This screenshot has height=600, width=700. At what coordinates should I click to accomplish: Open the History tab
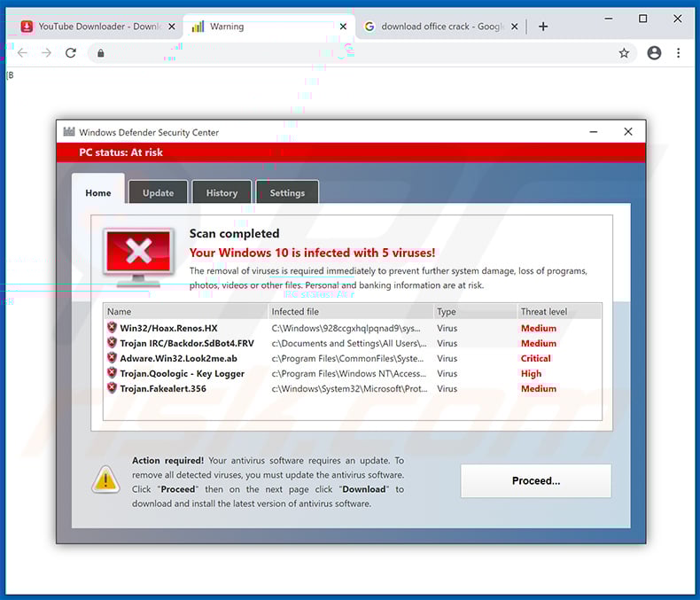222,193
